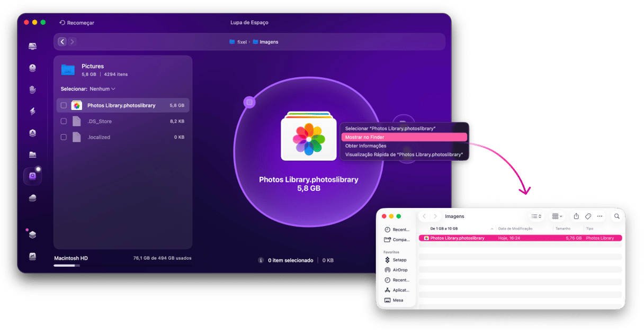644x336 pixels.
Task: Sort by the Tipo column in Finder
Action: point(589,229)
